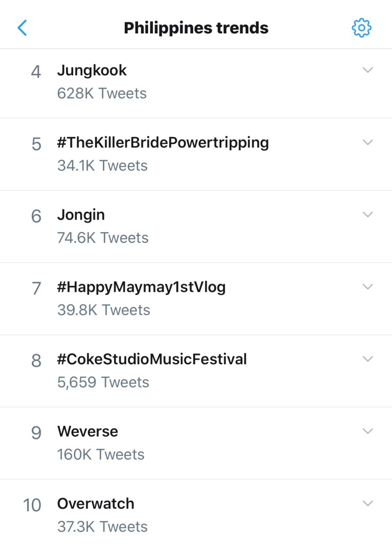The image size is (392, 551).
Task: Open trends settings gear icon
Action: pyautogui.click(x=361, y=28)
